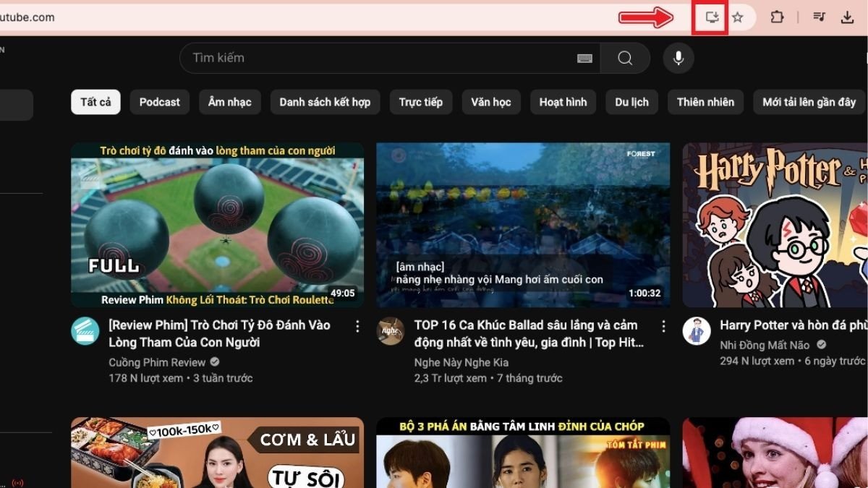This screenshot has width=868, height=488.
Task: Open the on-screen keyboard icon in search bar
Action: tap(585, 59)
